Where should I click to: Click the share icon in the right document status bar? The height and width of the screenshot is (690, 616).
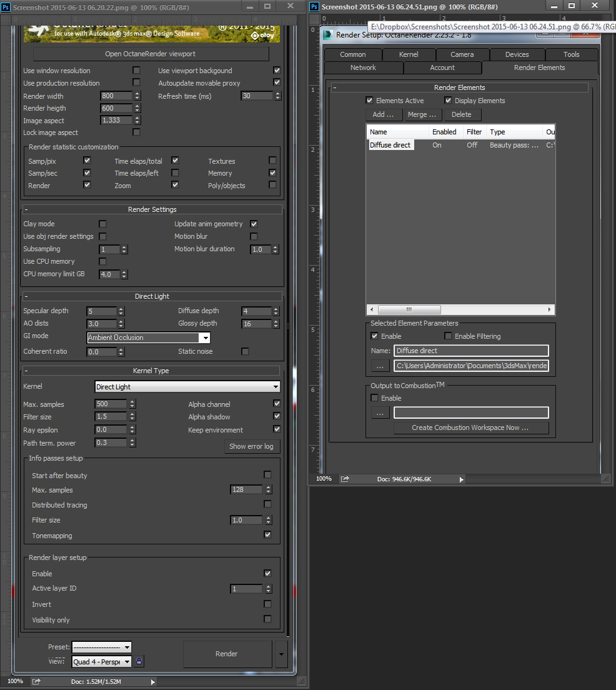[345, 479]
